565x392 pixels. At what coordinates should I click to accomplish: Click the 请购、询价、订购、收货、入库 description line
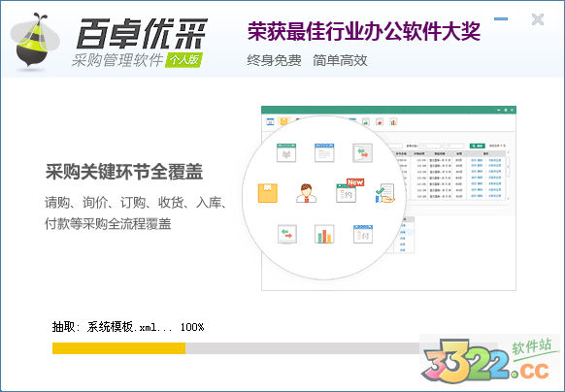point(135,203)
